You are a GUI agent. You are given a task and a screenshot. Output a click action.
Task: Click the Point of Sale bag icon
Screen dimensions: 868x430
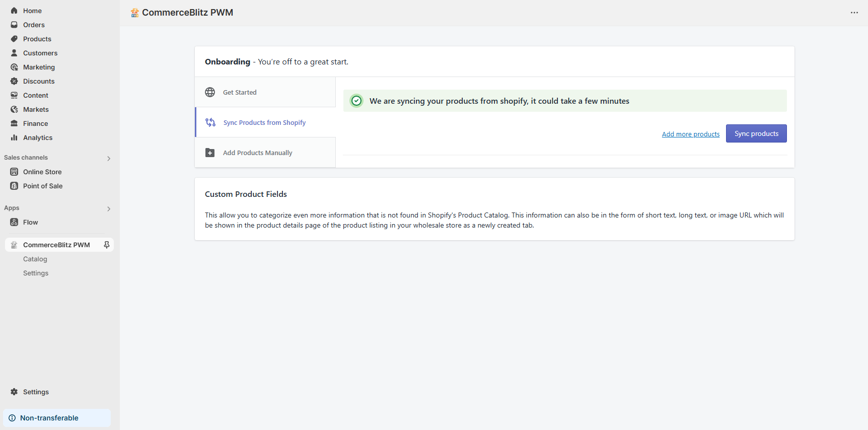pos(14,186)
